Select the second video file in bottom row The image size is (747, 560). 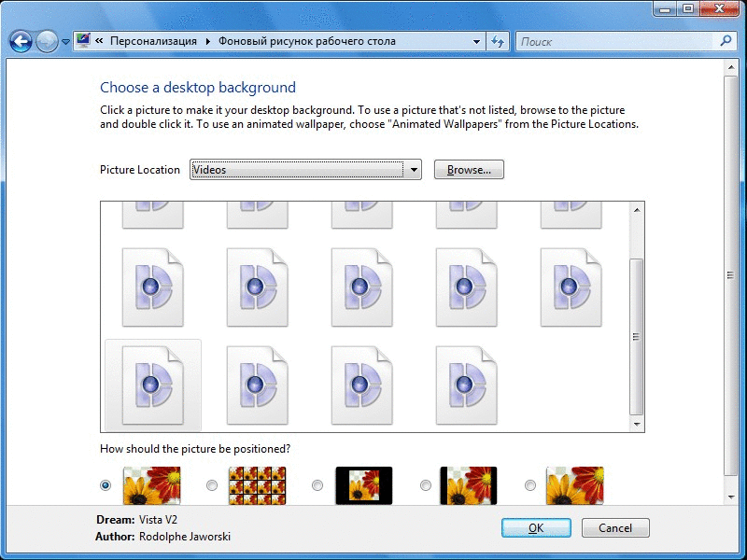(x=258, y=385)
